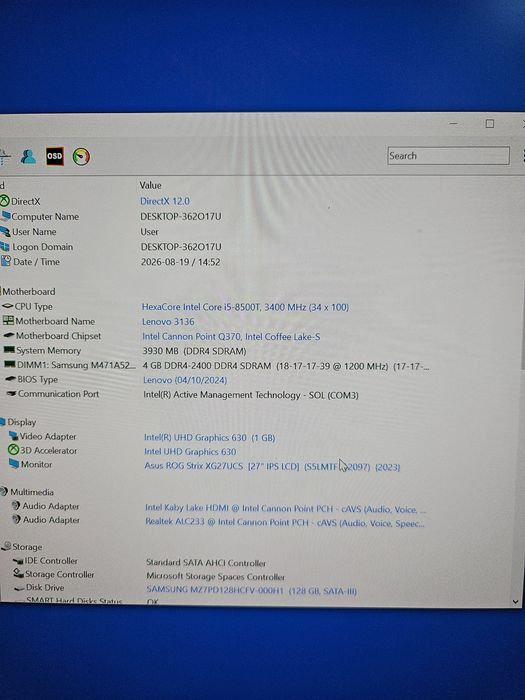Maximize the window

coord(490,124)
